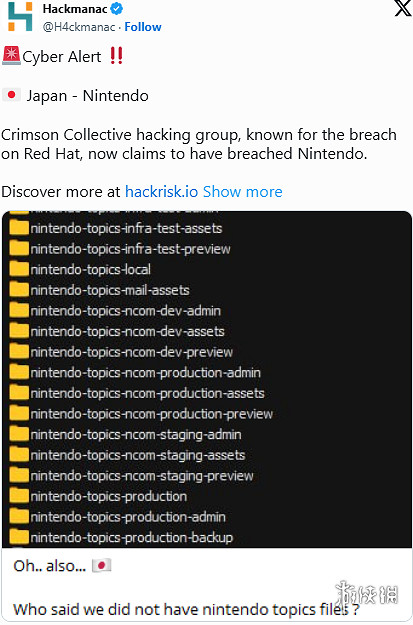The width and height of the screenshot is (413, 625).
Task: Open the Hackmanac profile avatar
Action: pyautogui.click(x=20, y=16)
